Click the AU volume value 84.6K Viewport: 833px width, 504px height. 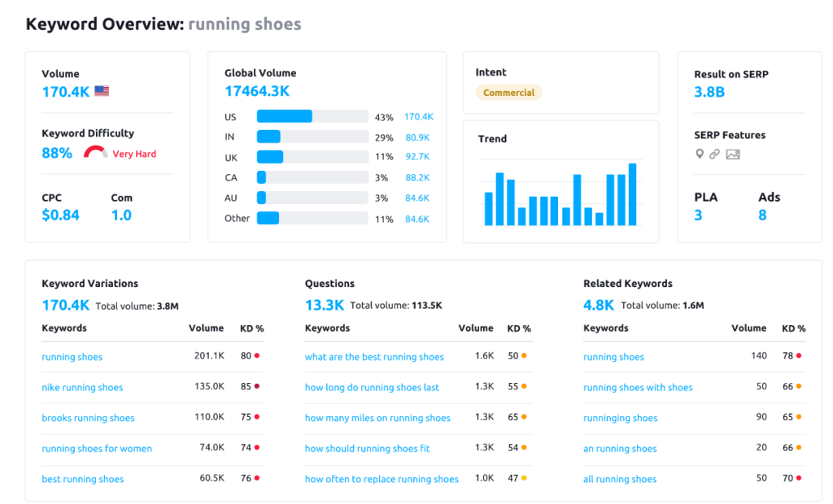pyautogui.click(x=417, y=198)
